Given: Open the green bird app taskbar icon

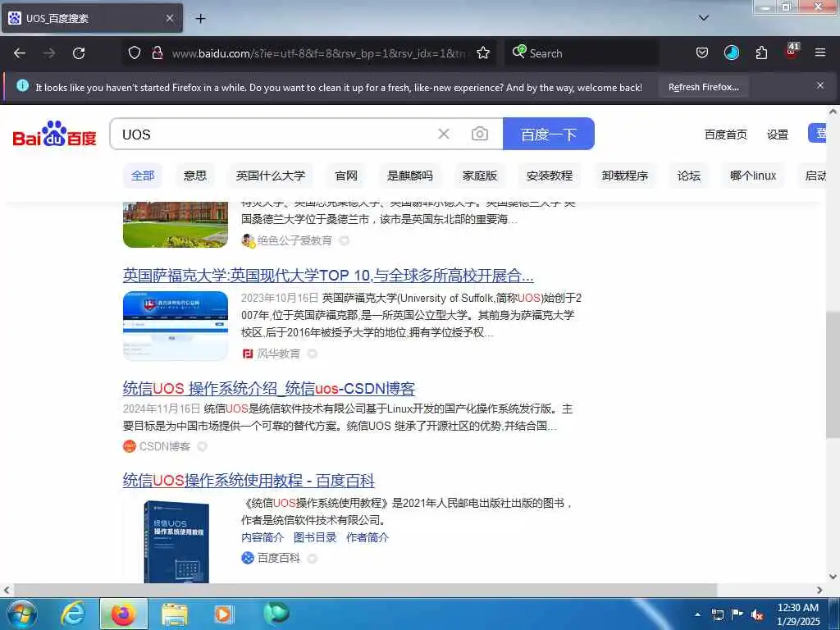Looking at the screenshot, I should [276, 613].
